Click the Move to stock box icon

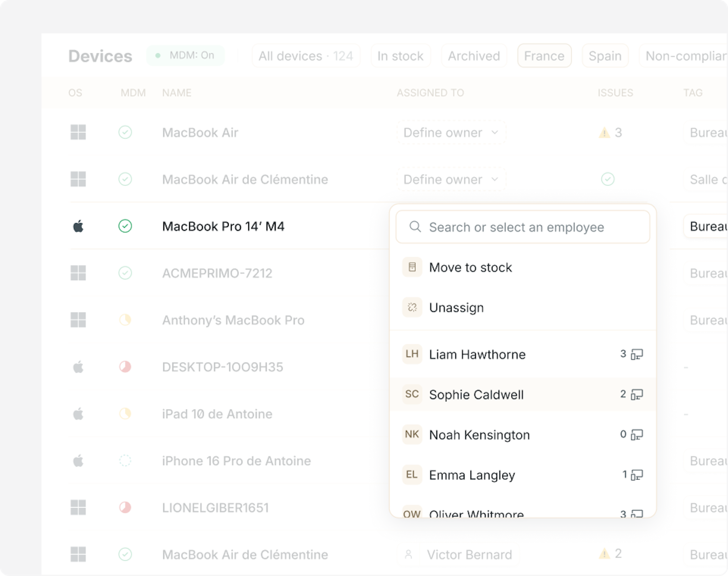point(412,267)
